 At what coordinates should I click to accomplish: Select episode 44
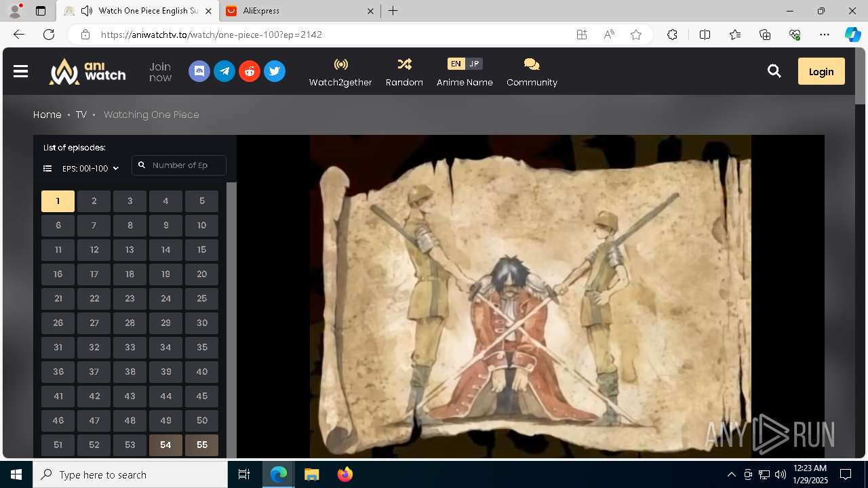tap(165, 396)
